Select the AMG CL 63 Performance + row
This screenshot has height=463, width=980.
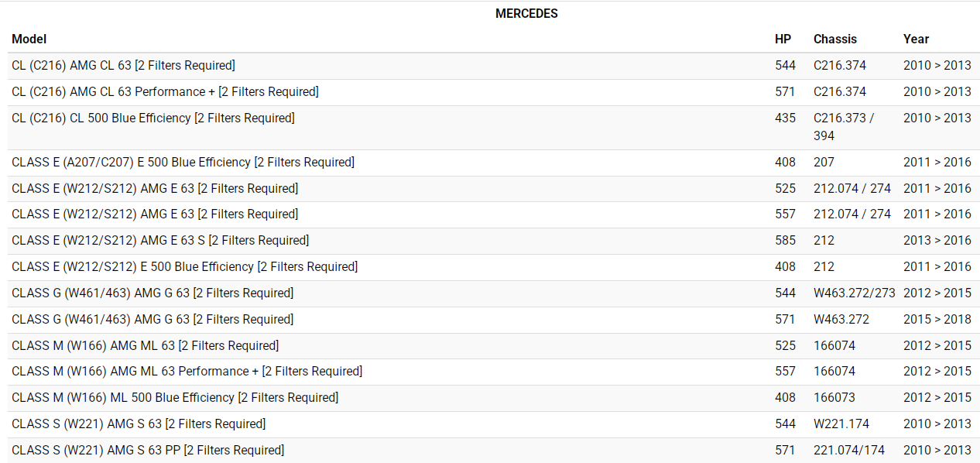(x=165, y=91)
